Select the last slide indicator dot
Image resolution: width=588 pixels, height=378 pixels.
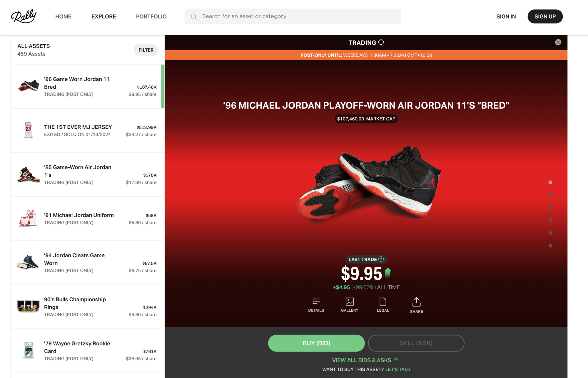click(550, 246)
